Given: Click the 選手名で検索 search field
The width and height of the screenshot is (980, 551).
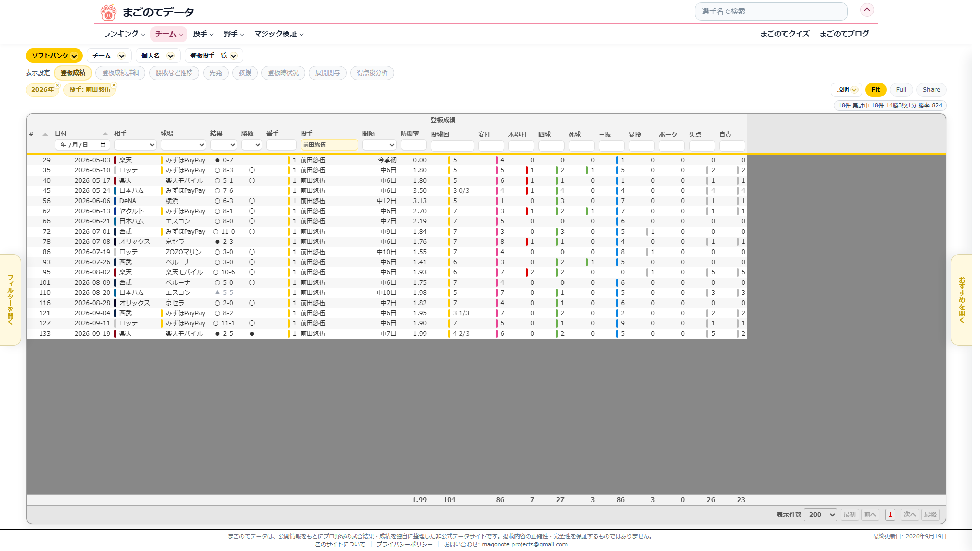Looking at the screenshot, I should point(771,11).
